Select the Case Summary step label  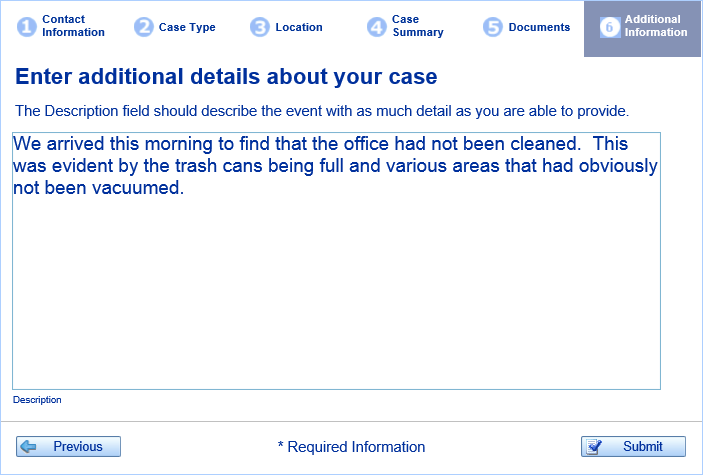pyautogui.click(x=417, y=26)
